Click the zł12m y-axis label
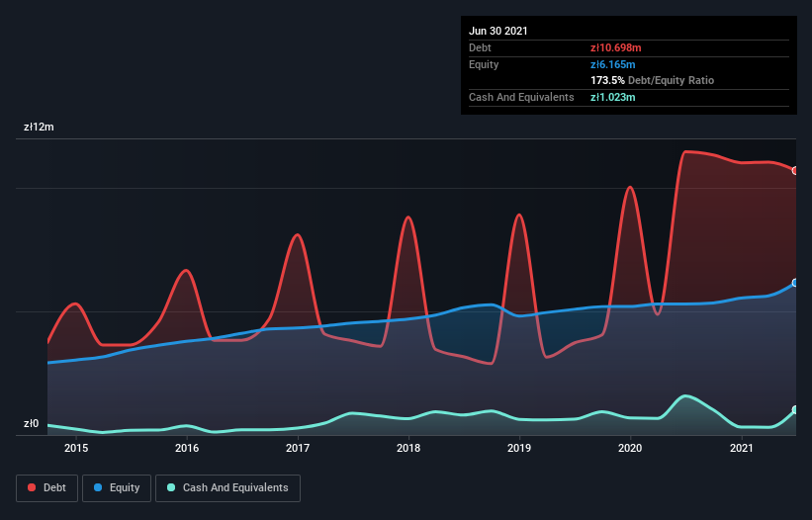This screenshot has width=812, height=520. [39, 127]
